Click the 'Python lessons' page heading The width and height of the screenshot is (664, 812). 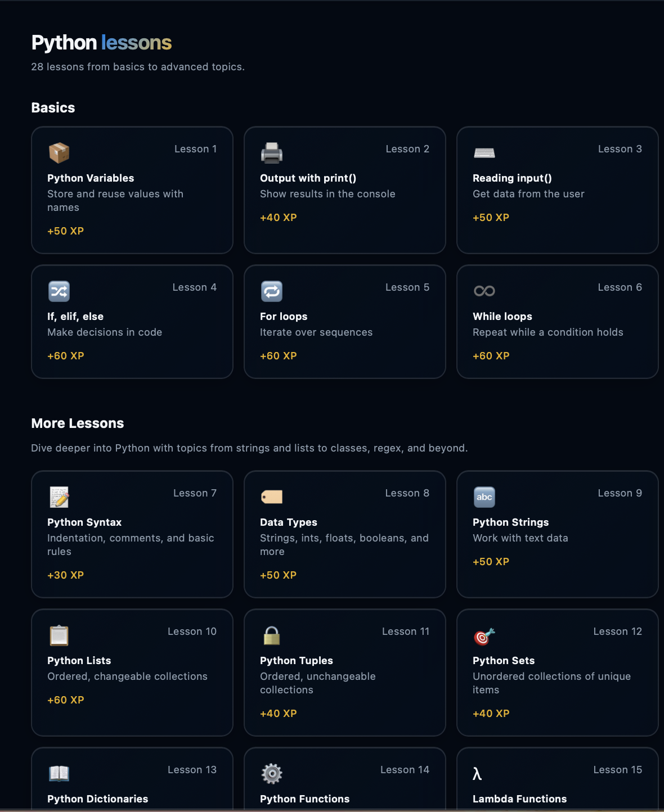pos(101,43)
